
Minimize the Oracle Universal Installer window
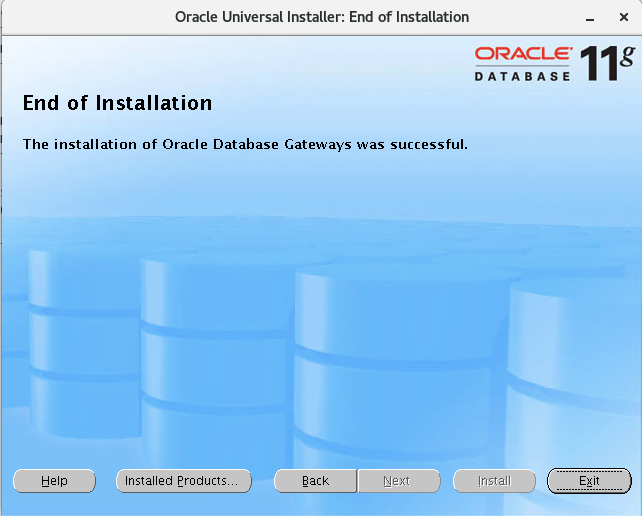[590, 18]
